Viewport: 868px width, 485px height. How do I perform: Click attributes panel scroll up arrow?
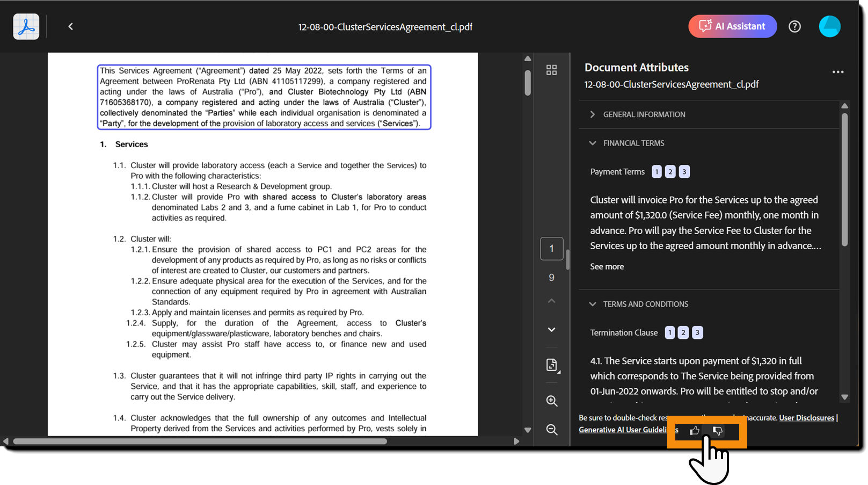[x=844, y=106]
